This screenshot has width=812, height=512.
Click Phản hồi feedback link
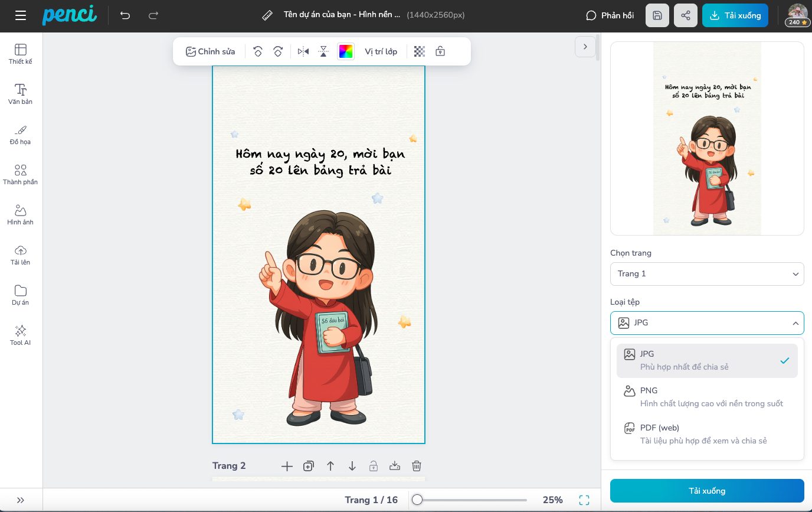(610, 15)
